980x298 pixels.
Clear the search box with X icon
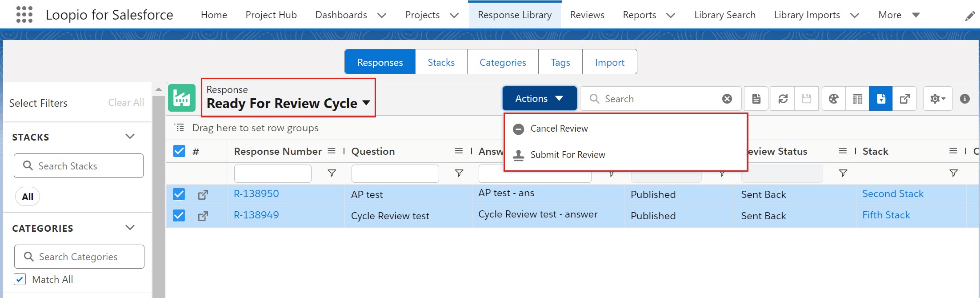[x=727, y=99]
